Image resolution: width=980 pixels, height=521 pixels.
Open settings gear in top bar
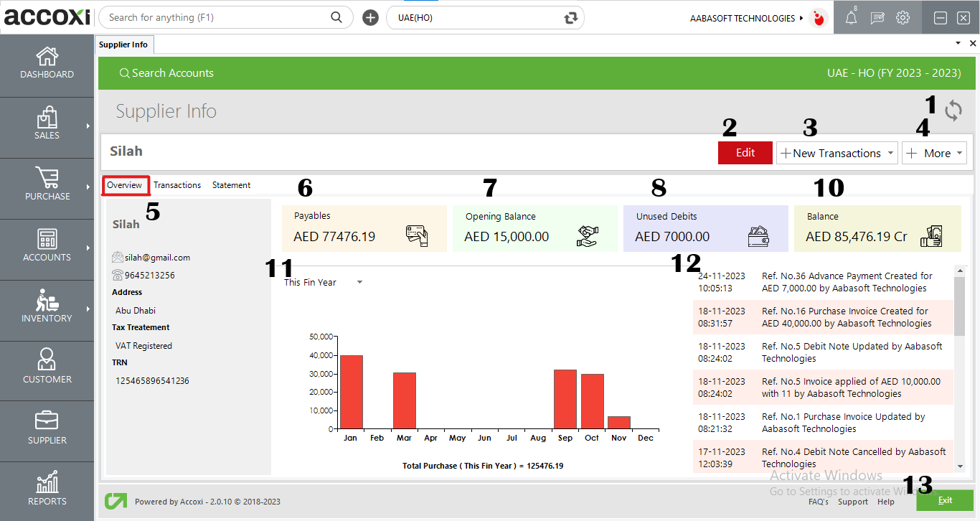tap(903, 18)
